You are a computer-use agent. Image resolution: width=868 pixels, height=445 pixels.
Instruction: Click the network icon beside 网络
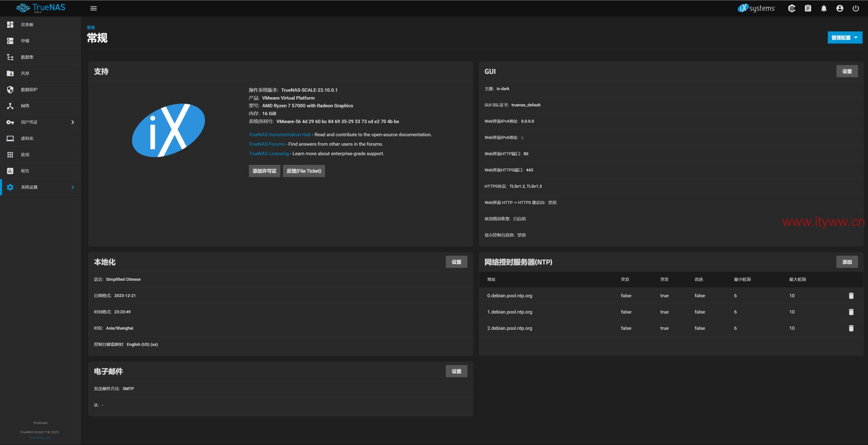[x=10, y=106]
